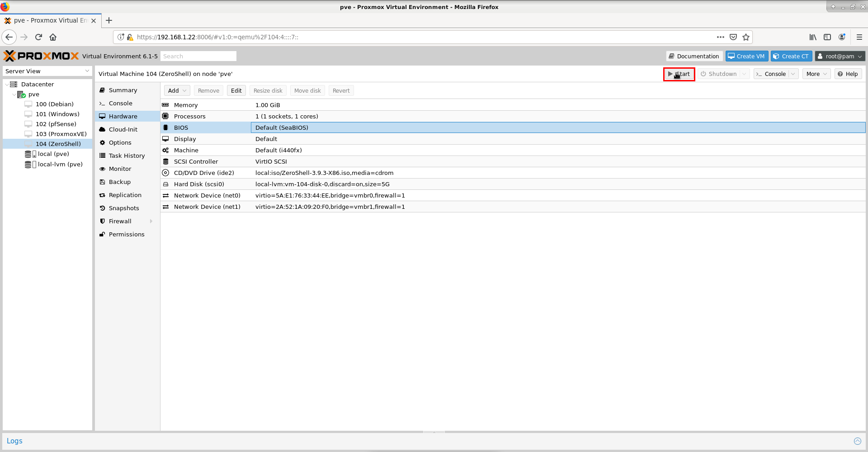Start the ZeroShell virtual machine
The width and height of the screenshot is (868, 452).
(x=679, y=74)
